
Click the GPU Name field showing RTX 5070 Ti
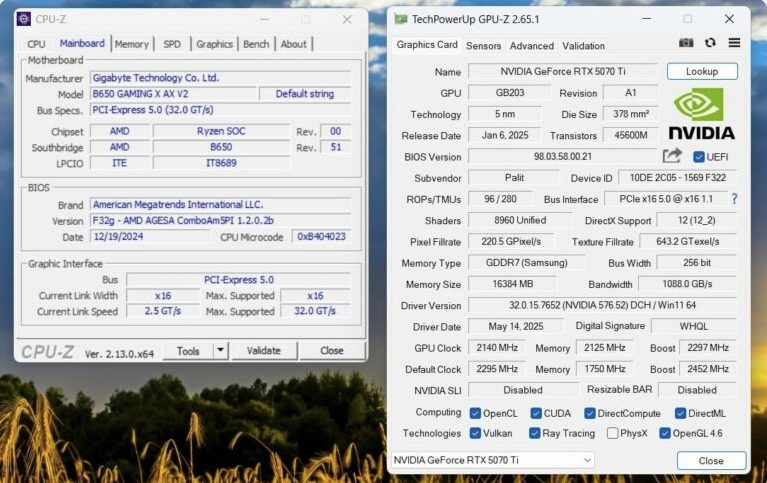tap(563, 71)
